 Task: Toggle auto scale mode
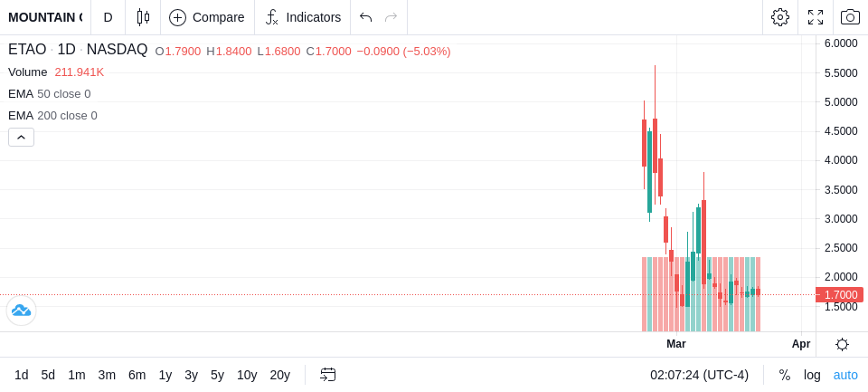[845, 375]
